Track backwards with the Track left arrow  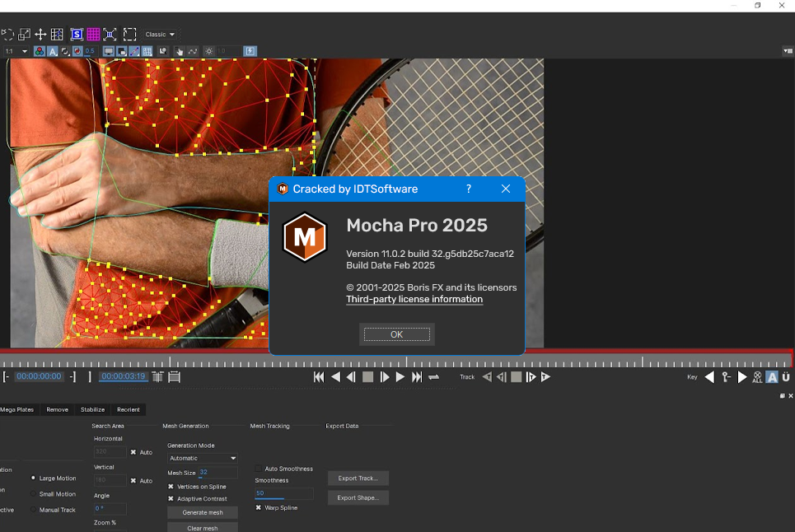tap(487, 377)
